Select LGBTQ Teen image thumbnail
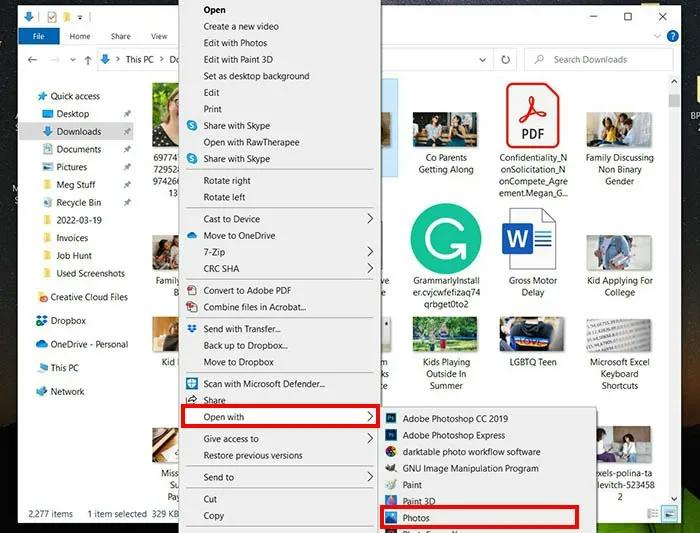The width and height of the screenshot is (700, 533). tap(532, 334)
